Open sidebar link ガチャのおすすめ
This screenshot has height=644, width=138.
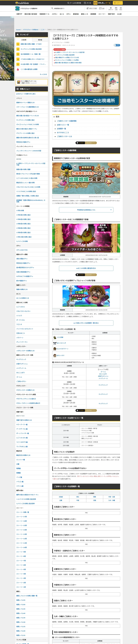pyautogui.click(x=22, y=250)
